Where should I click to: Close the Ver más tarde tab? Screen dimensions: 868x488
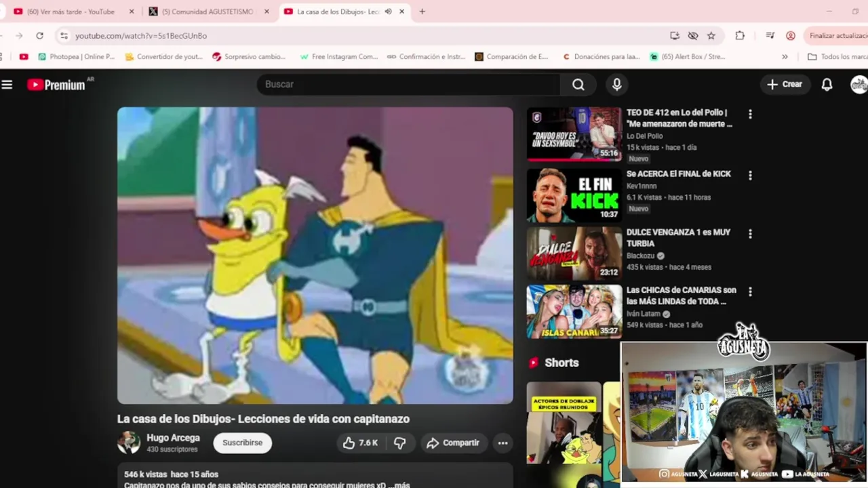point(132,12)
